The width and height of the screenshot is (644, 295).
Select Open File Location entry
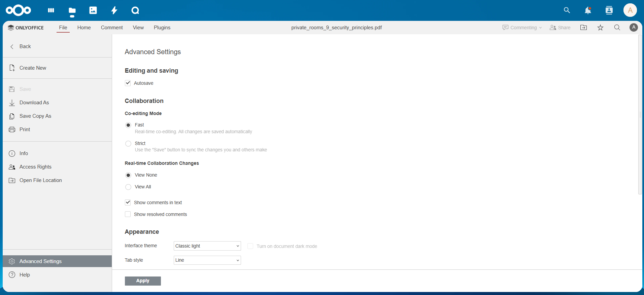click(x=57, y=180)
